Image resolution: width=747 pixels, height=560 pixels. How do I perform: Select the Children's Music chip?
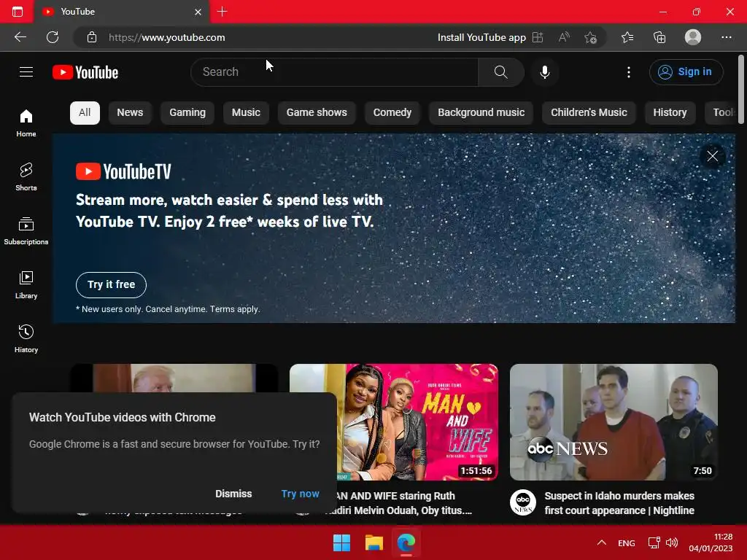coord(589,112)
